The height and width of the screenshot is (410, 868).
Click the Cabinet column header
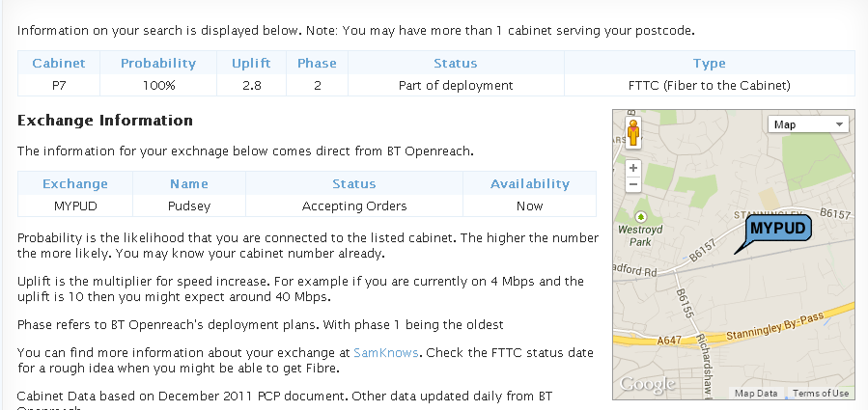click(59, 63)
